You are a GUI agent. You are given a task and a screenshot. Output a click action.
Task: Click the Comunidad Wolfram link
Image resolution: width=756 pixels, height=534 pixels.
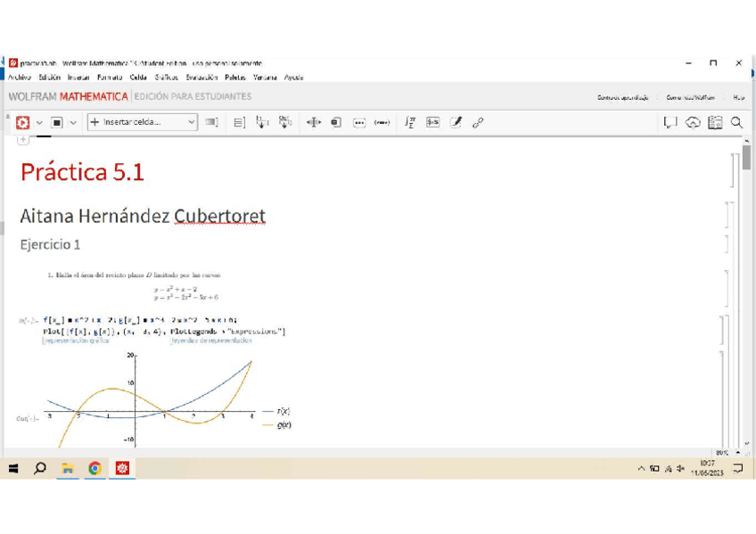point(691,97)
